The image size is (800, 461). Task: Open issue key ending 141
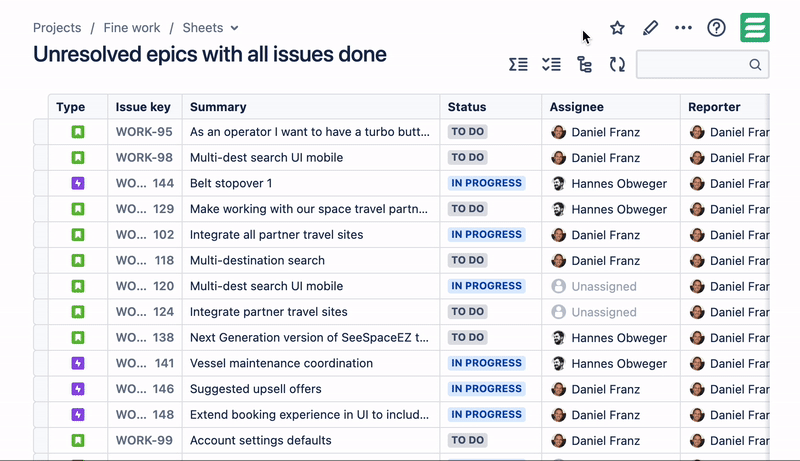[145, 363]
